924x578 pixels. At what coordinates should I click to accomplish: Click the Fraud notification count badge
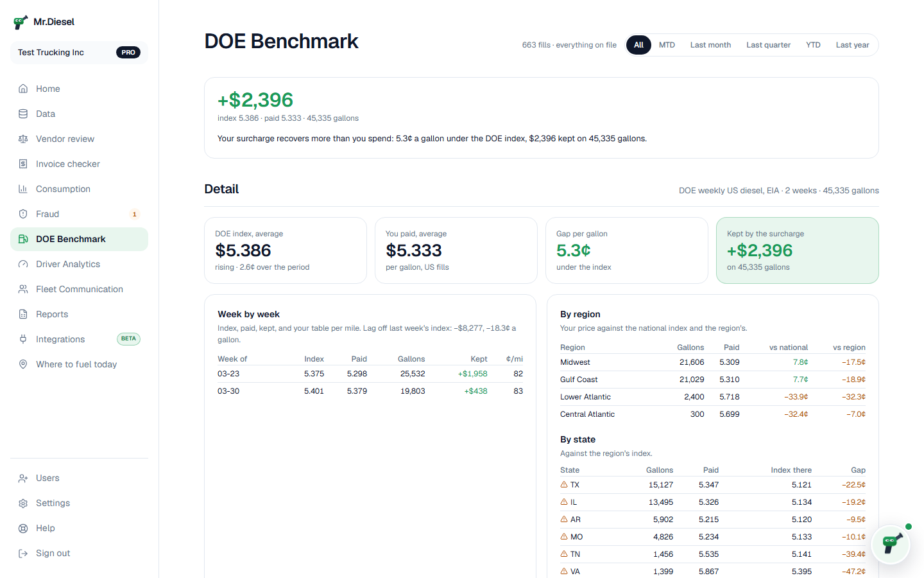(134, 214)
